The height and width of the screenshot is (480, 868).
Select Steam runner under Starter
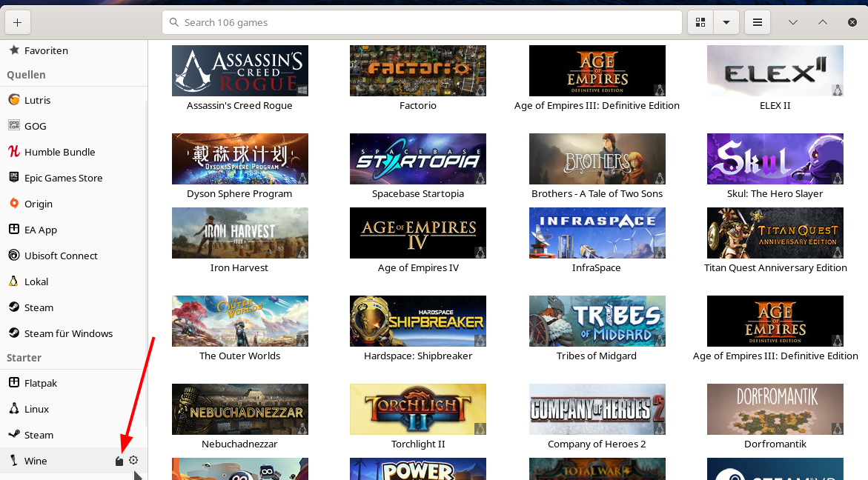click(x=73, y=436)
